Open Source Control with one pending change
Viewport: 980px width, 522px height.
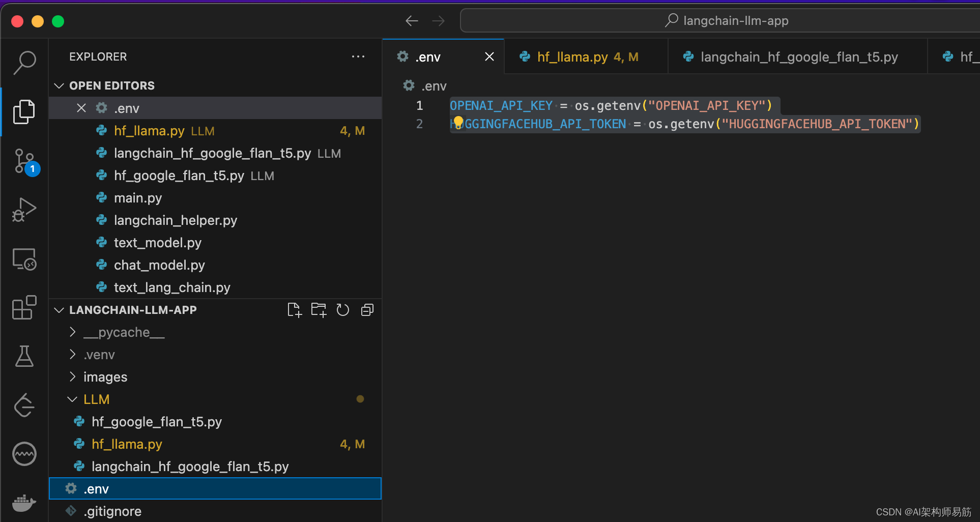(x=24, y=162)
